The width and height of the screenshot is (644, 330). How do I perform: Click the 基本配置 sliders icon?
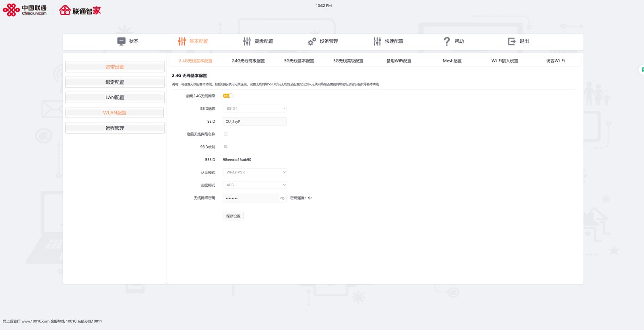182,41
